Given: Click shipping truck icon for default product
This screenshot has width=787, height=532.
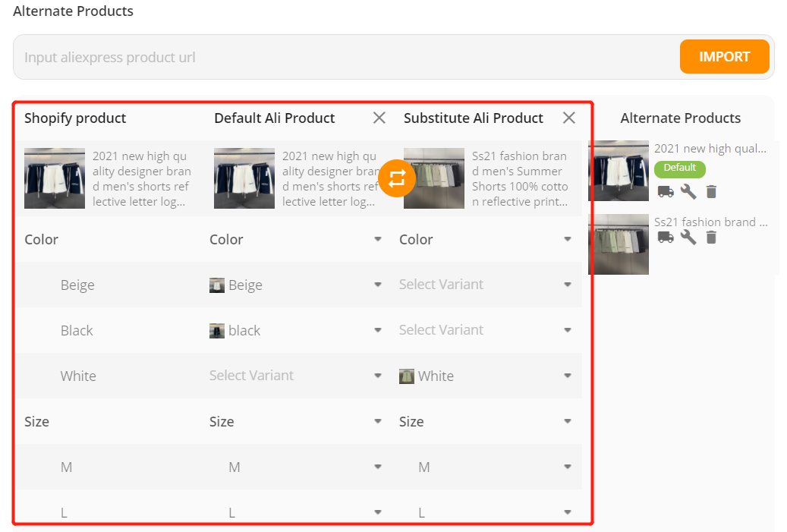Looking at the screenshot, I should point(666,192).
